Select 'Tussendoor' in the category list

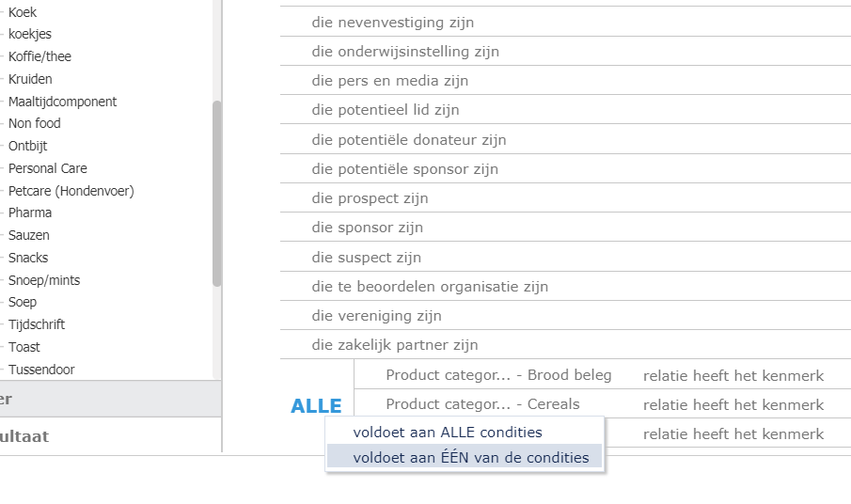(x=41, y=370)
